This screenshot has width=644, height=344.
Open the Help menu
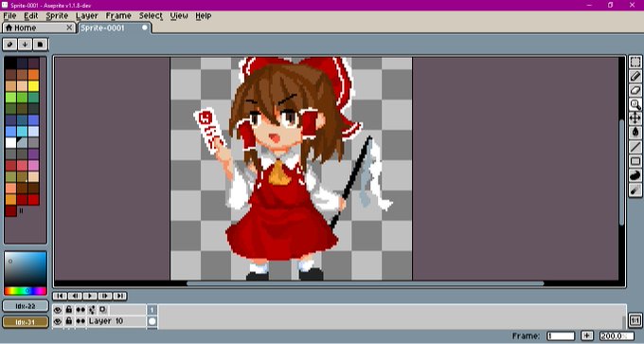coord(204,15)
